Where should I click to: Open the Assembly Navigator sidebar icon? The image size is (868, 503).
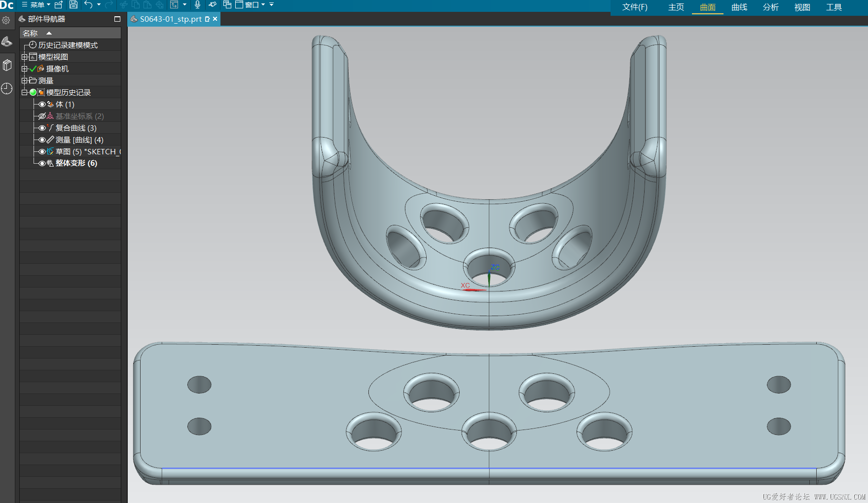click(7, 65)
